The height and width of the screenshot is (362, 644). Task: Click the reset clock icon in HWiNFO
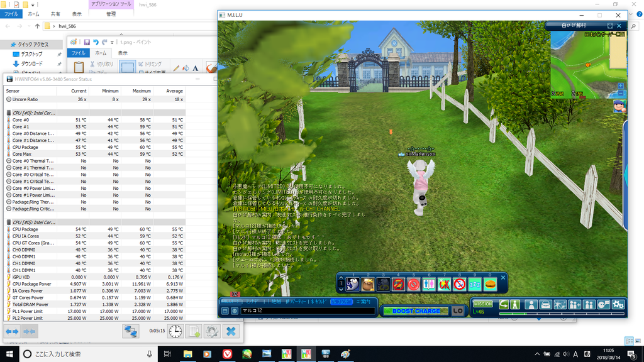tap(175, 331)
